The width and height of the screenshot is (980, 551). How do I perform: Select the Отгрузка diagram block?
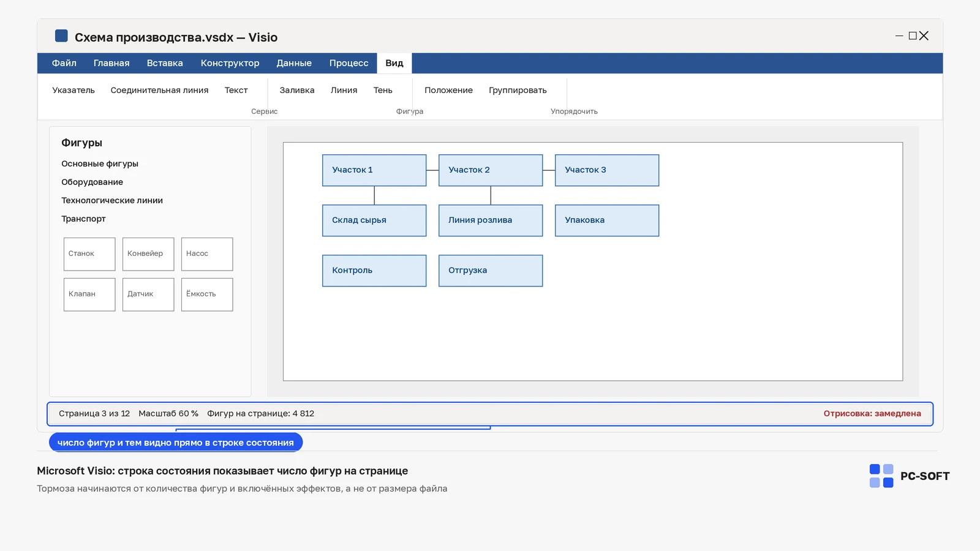491,271
